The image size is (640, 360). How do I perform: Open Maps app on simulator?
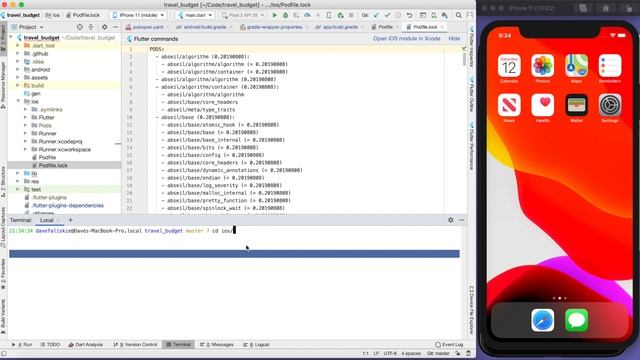pyautogui.click(x=576, y=66)
